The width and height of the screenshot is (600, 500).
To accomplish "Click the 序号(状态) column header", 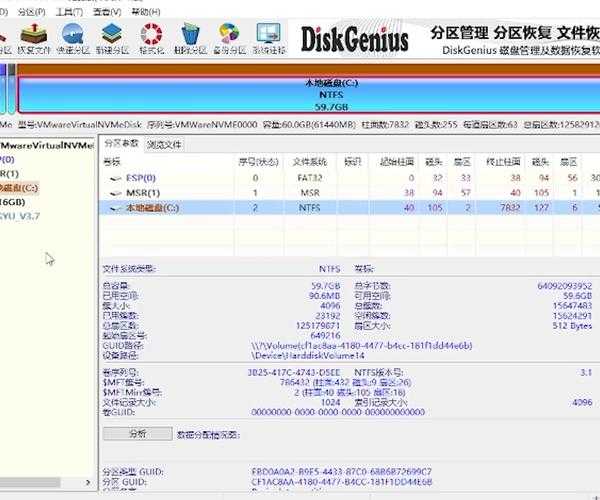I will coord(255,161).
